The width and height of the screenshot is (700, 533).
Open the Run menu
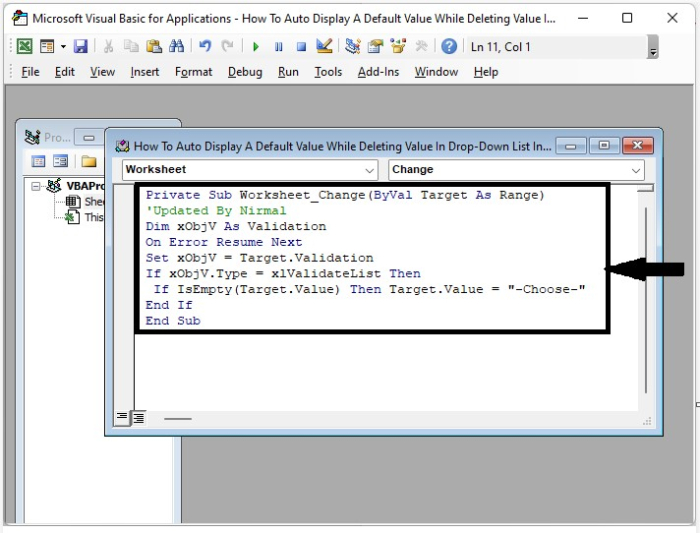[288, 72]
